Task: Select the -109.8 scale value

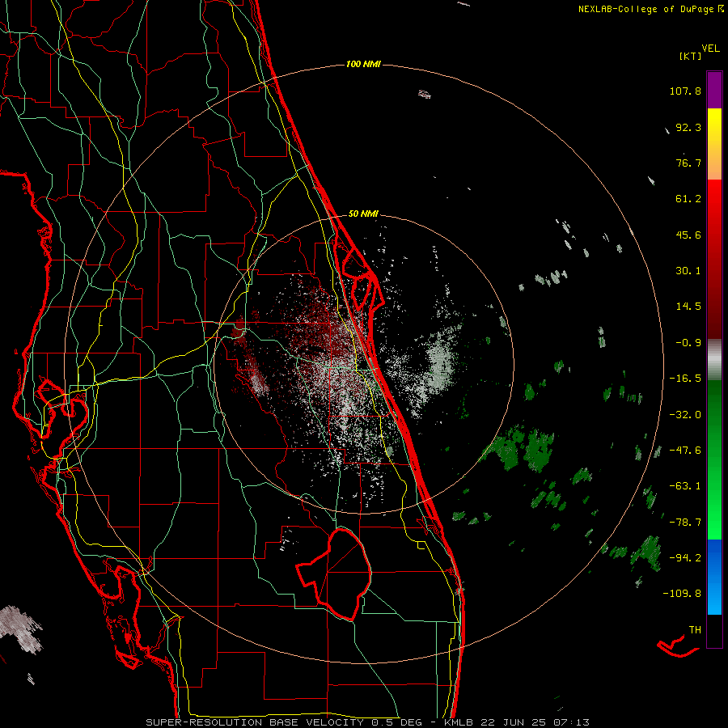Action: [x=682, y=594]
